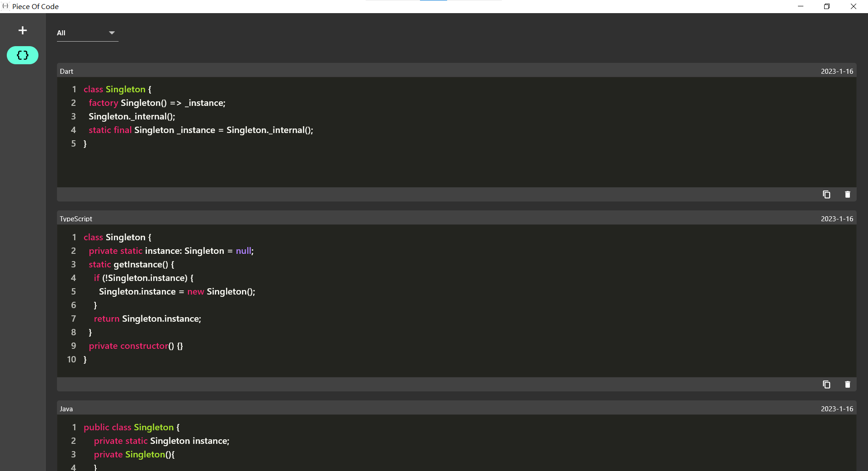Click the plus icon to add snippet
This screenshot has height=471, width=868.
tap(23, 30)
